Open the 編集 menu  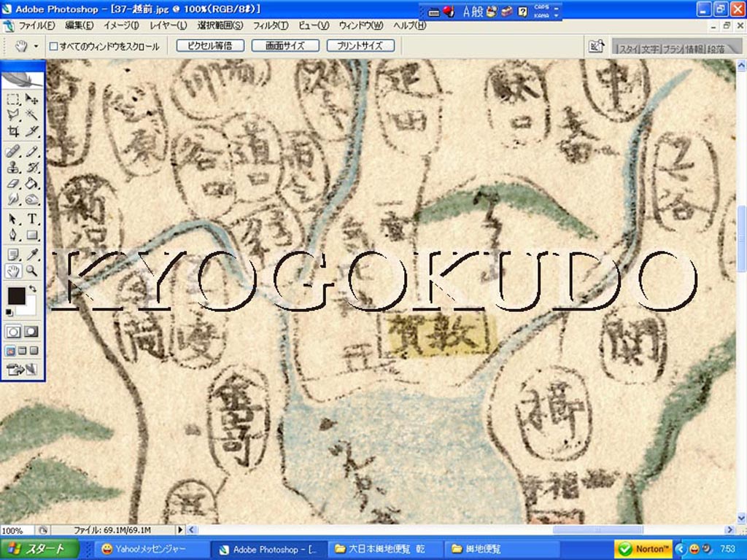click(x=79, y=26)
